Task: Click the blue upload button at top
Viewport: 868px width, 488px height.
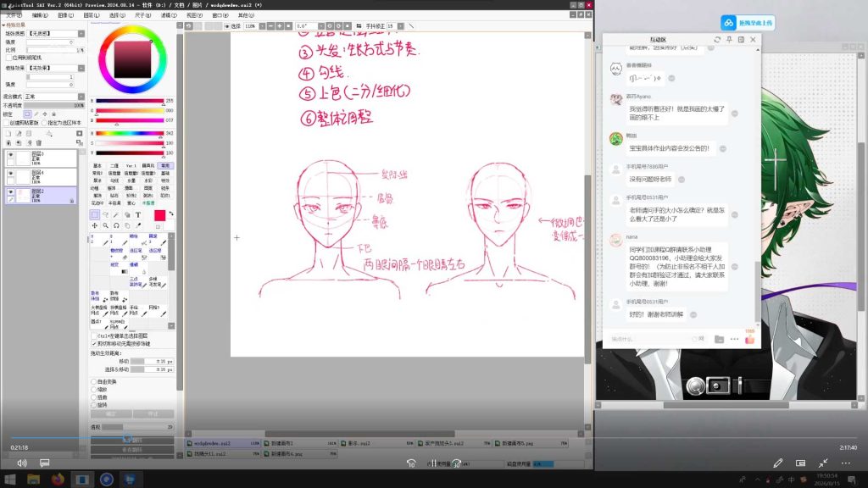Action: coord(748,23)
